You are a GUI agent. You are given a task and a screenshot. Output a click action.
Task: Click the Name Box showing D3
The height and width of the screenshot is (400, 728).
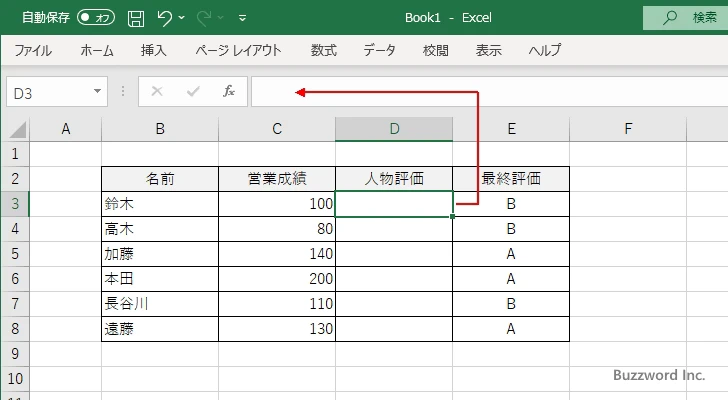(x=48, y=92)
